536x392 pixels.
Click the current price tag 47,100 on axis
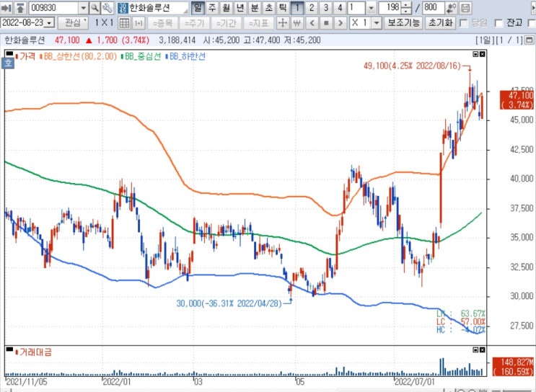tap(517, 99)
